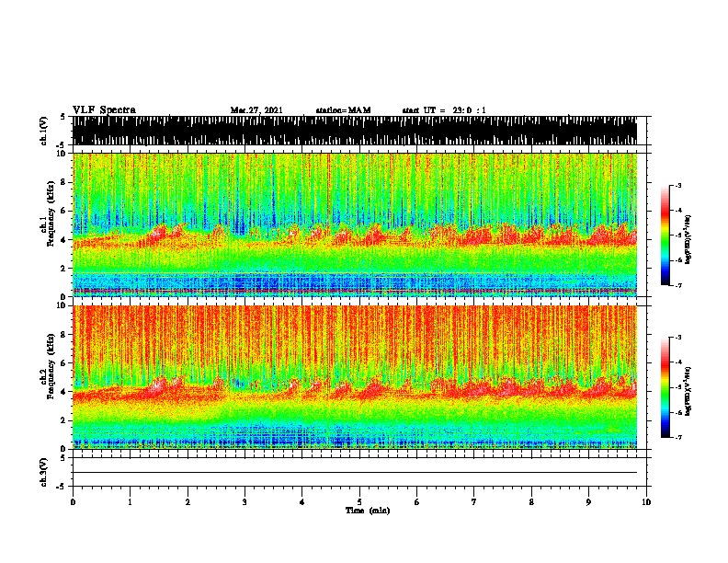Click time axis tick label "9"

click(588, 502)
